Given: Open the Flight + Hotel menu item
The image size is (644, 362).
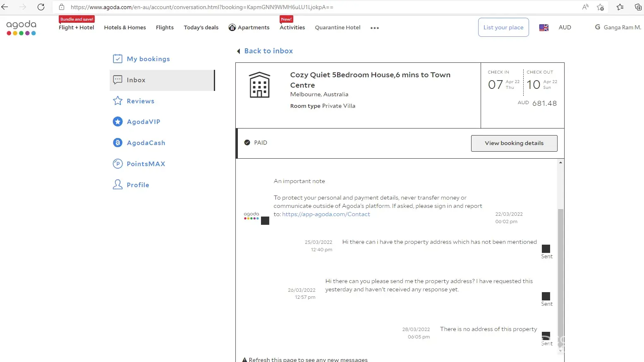Looking at the screenshot, I should click(x=76, y=27).
